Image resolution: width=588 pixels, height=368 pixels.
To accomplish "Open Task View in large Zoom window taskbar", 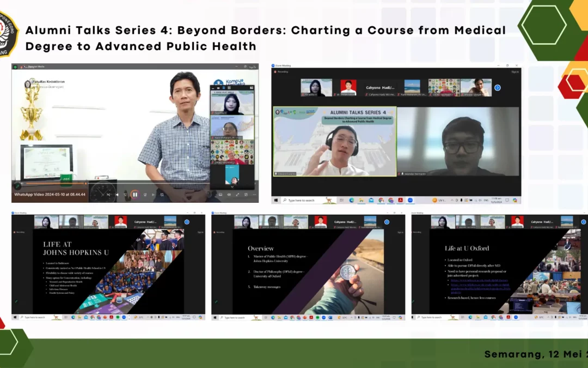I will pos(341,200).
